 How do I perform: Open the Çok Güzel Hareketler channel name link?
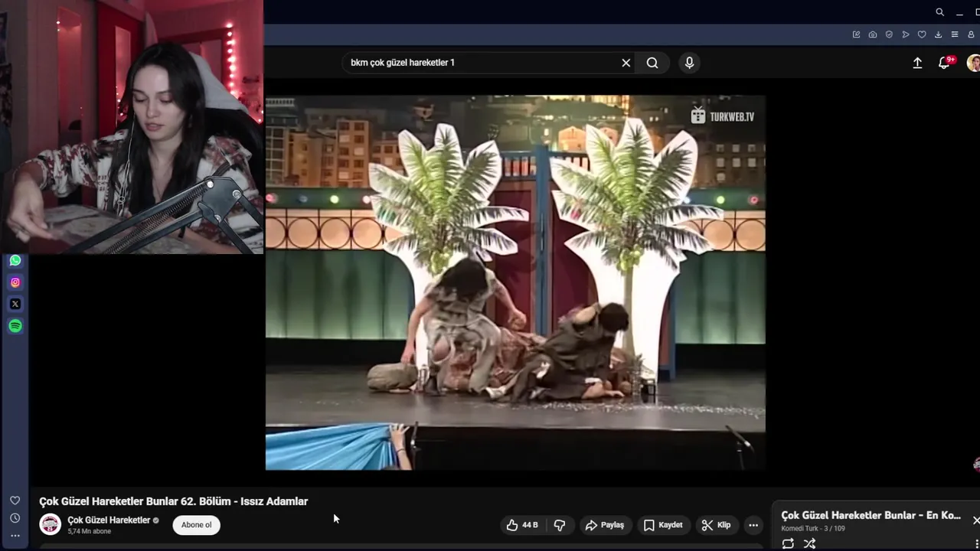pyautogui.click(x=109, y=520)
